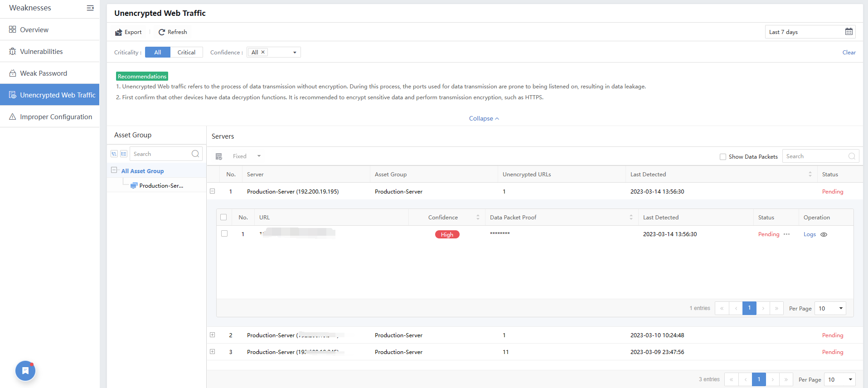Expand server row 2 details
Image resolution: width=868 pixels, height=388 pixels.
(212, 335)
